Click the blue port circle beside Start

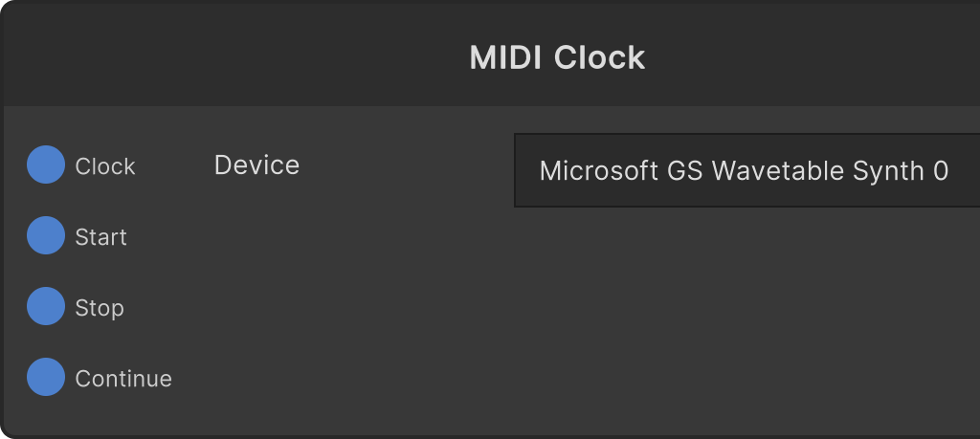(46, 235)
